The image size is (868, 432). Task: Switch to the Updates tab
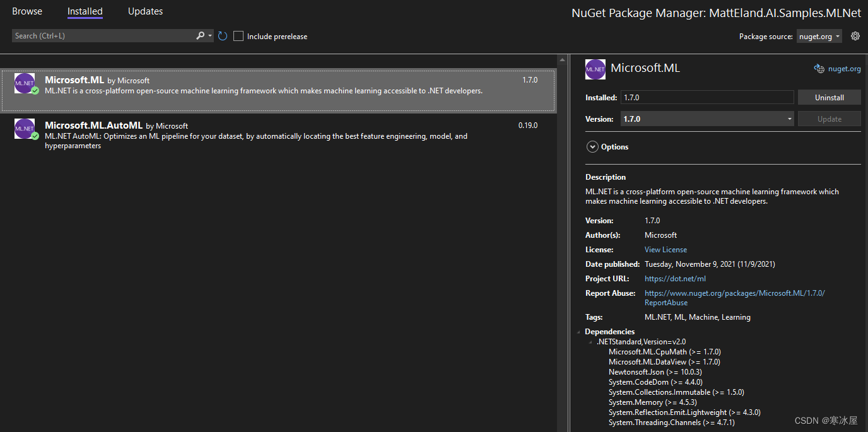pyautogui.click(x=145, y=11)
